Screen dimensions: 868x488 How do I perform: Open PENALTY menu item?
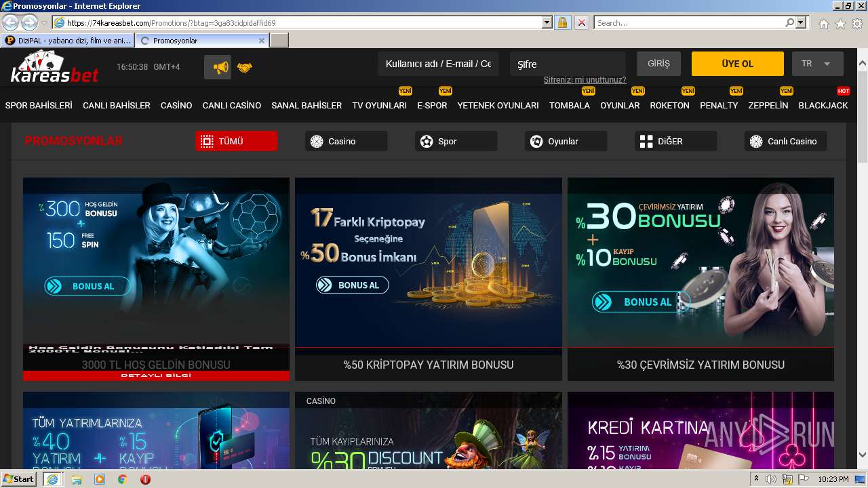pyautogui.click(x=719, y=105)
